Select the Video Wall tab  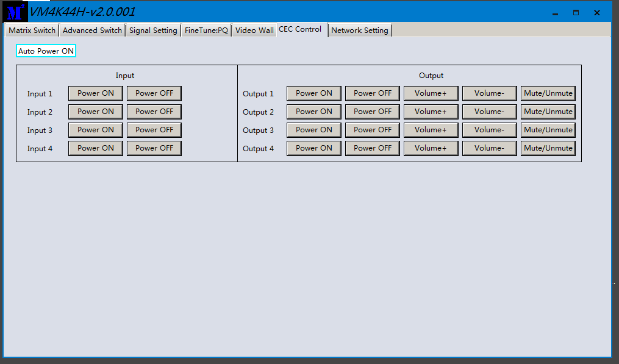pos(254,30)
